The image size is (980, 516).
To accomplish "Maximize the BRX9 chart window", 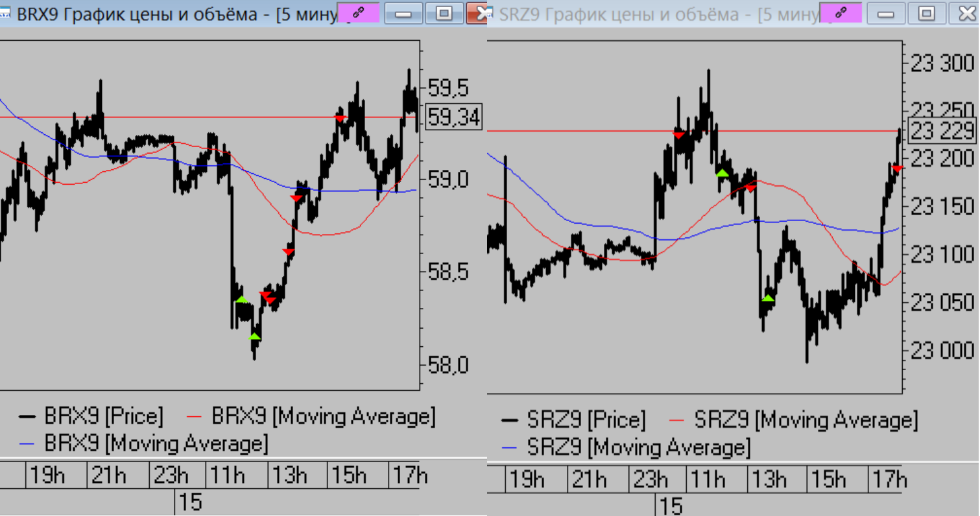I will click(x=444, y=13).
